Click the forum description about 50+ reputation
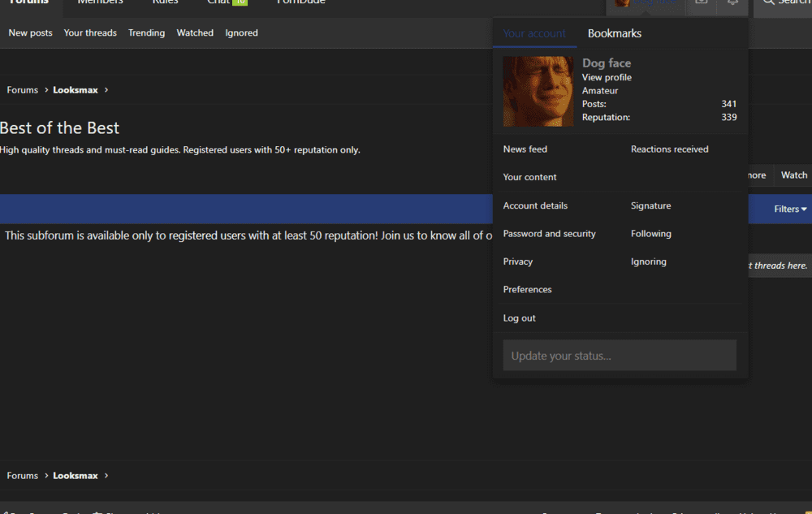812x514 pixels. click(179, 150)
